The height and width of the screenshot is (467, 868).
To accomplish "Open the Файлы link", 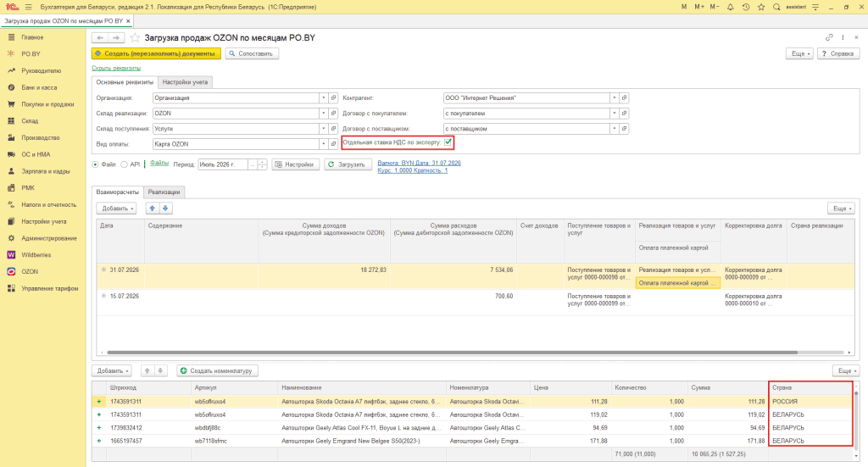I will coord(159,163).
